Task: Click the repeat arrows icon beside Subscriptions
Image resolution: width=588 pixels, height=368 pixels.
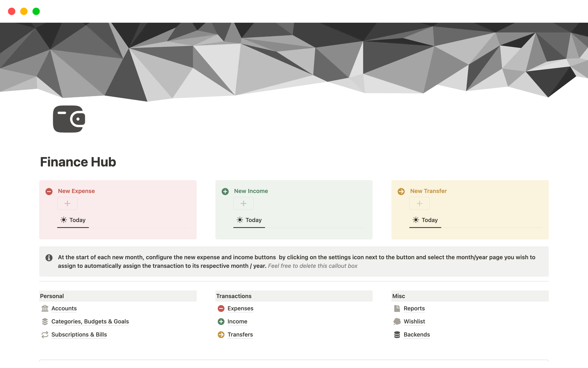Action: [x=45, y=335]
